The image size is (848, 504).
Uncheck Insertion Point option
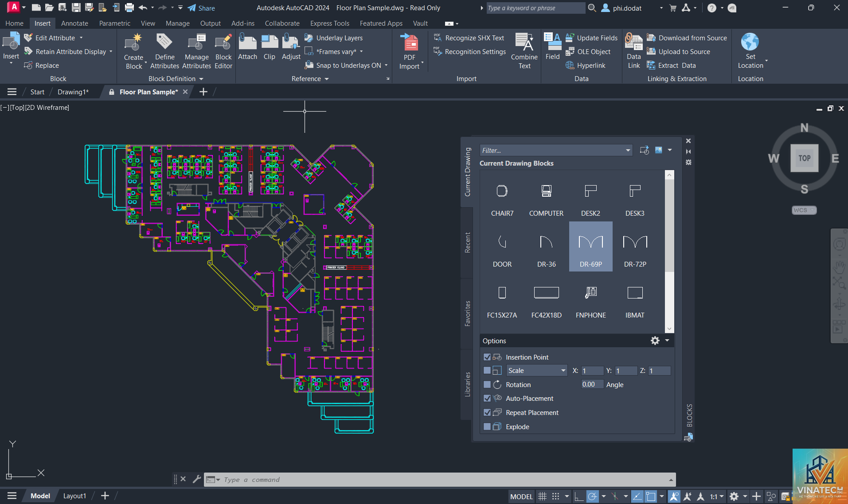(487, 357)
